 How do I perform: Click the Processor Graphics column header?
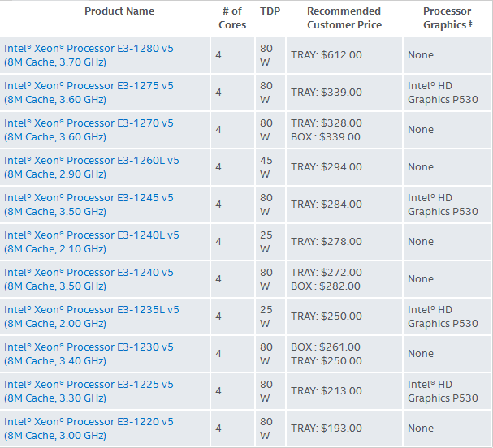[447, 18]
